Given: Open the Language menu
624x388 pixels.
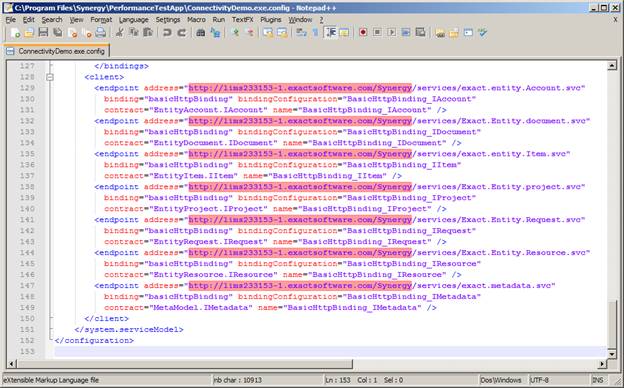Looking at the screenshot, I should (x=133, y=19).
